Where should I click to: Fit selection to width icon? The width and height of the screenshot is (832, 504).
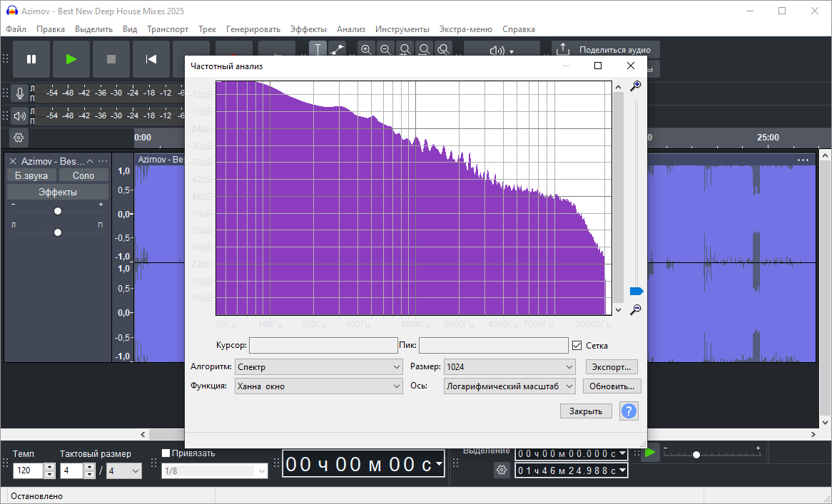405,49
